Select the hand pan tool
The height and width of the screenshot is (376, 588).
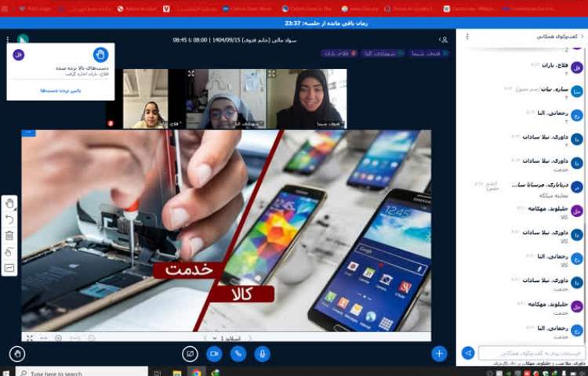point(9,204)
